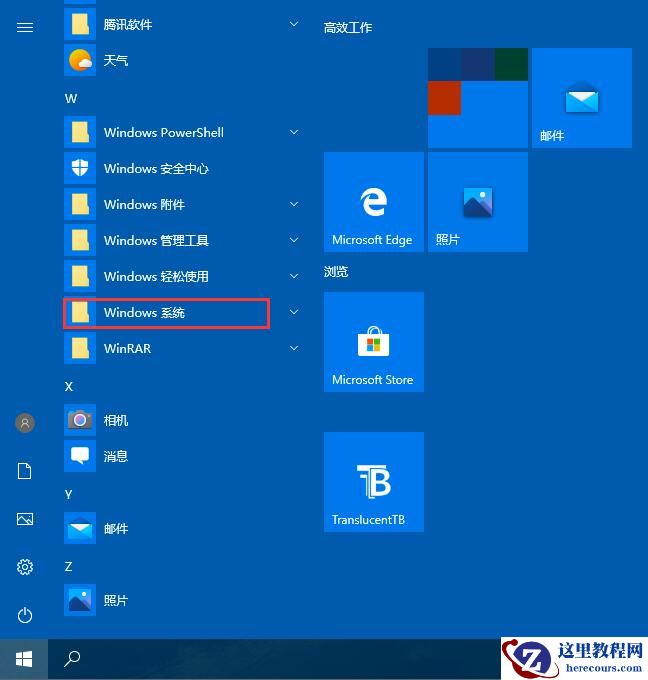Click the Windows Start button
This screenshot has height=680, width=648.
(x=24, y=659)
